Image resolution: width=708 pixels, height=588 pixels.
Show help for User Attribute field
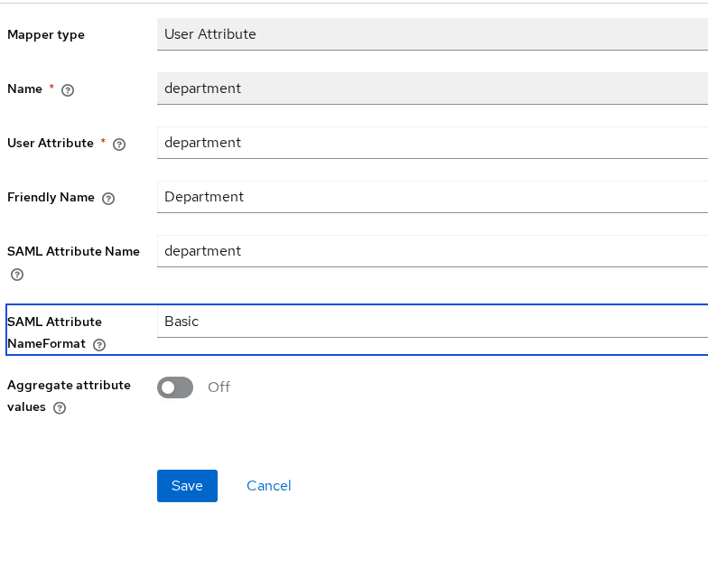point(119,145)
